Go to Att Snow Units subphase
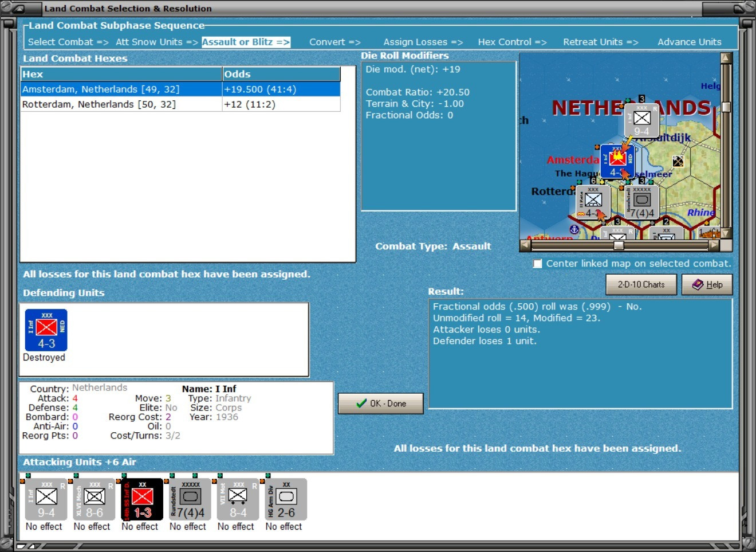756x552 pixels. pyautogui.click(x=156, y=42)
